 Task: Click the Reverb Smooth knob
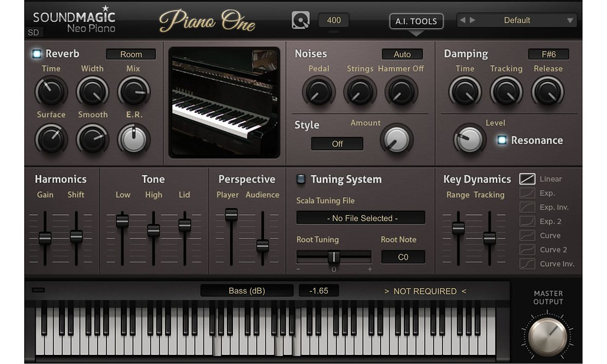pos(92,139)
